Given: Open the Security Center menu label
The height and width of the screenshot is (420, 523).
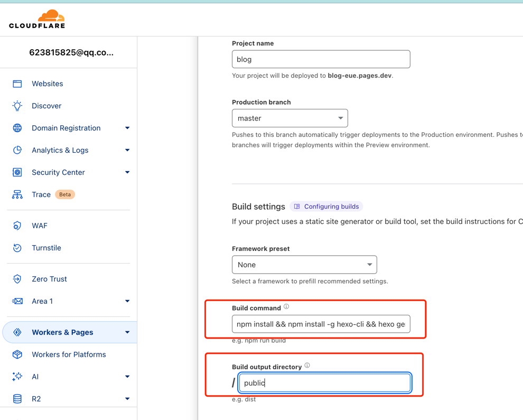Looking at the screenshot, I should pyautogui.click(x=58, y=172).
